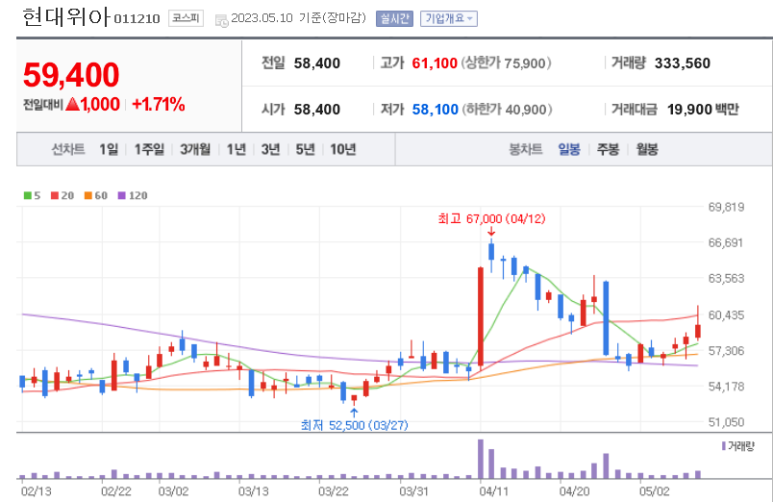773x502 pixels.
Task: Select the 1일 line chart period
Action: (x=108, y=149)
